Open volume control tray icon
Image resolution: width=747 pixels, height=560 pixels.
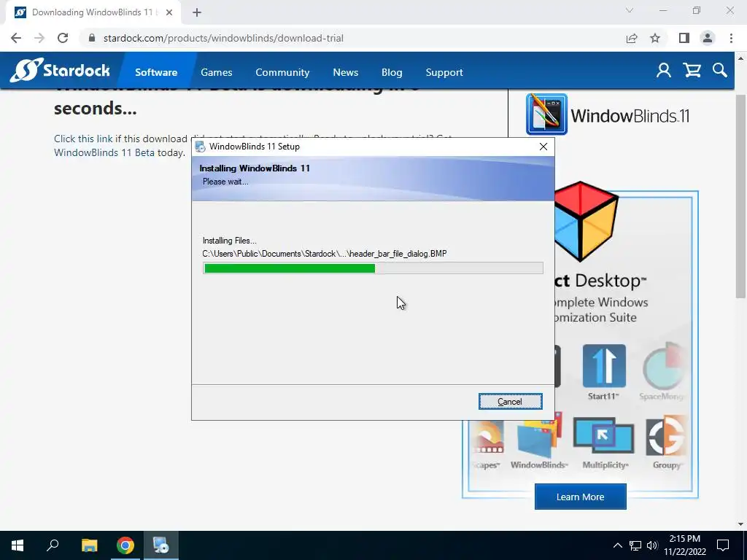tap(652, 545)
